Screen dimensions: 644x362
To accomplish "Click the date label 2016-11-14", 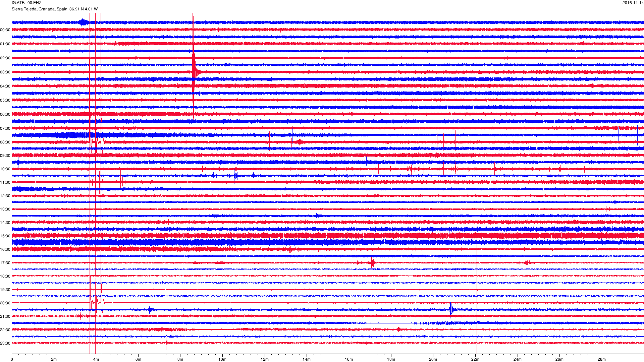I will click(x=633, y=3).
